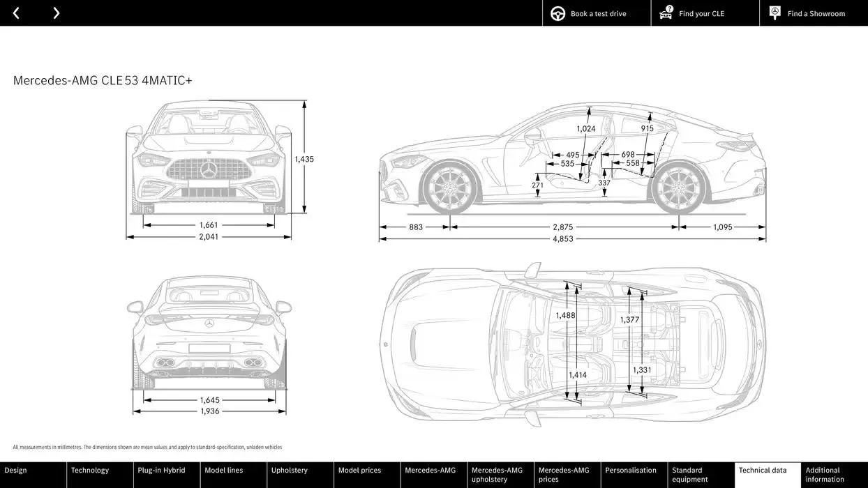Screen dimensions: 868x488
Task: Select the question-mark badge on the Find your CLE icon
Action: (669, 8)
